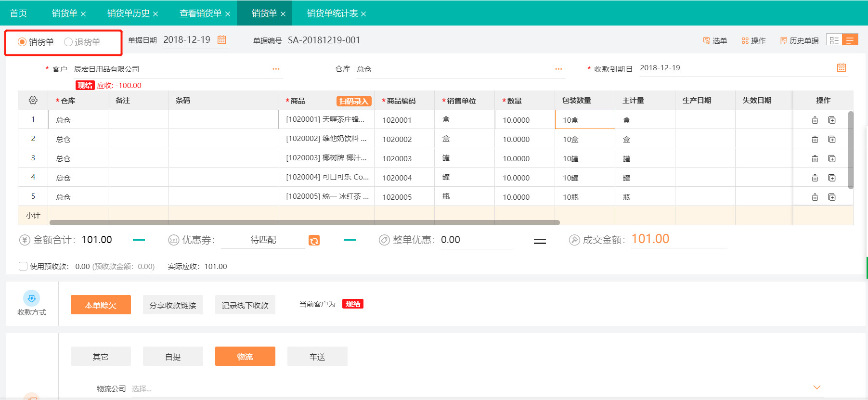Choose the 物流 delivery option

[x=245, y=356]
